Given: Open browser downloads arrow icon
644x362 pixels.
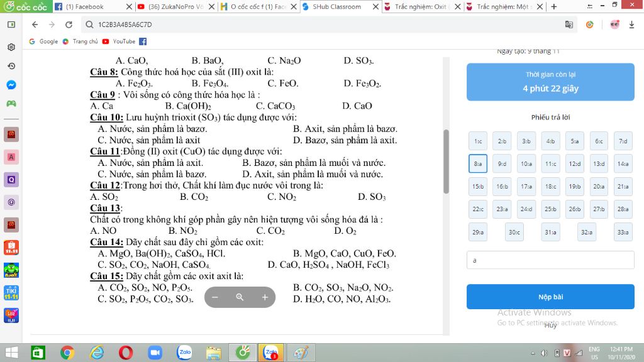Looking at the screenshot, I should point(631,25).
